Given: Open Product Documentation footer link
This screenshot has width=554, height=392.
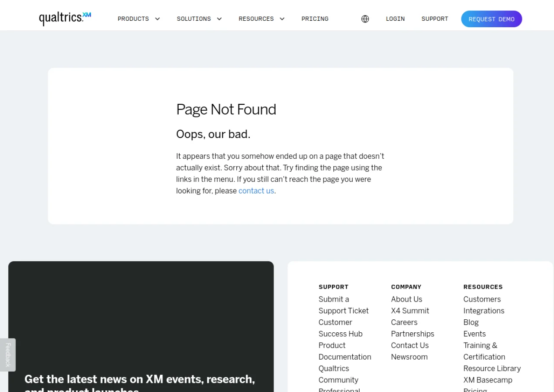Looking at the screenshot, I should pyautogui.click(x=345, y=351).
